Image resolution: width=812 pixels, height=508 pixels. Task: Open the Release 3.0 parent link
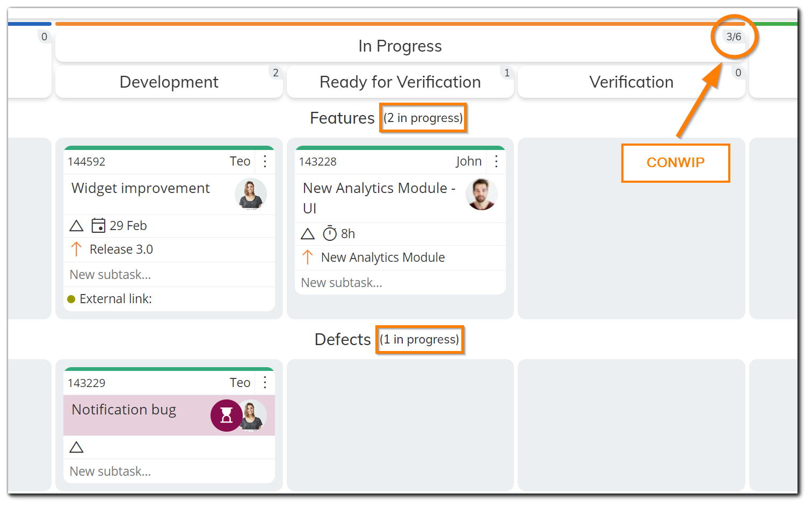pyautogui.click(x=121, y=249)
